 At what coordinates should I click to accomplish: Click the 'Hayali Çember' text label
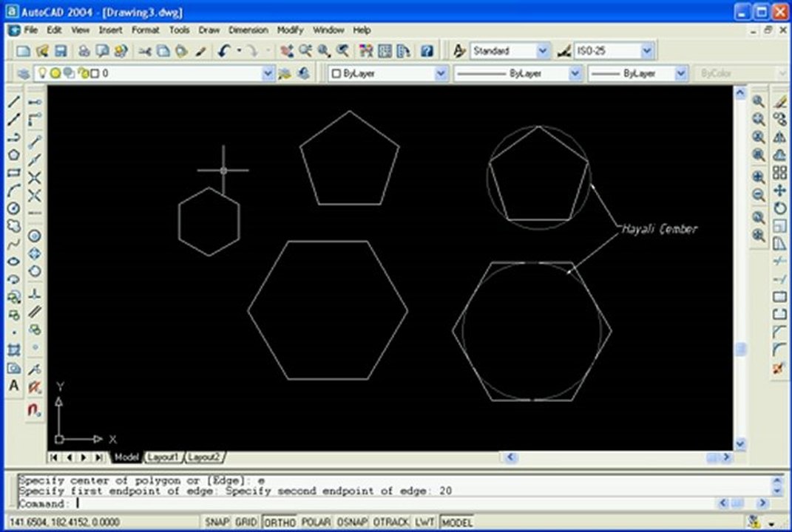[660, 229]
